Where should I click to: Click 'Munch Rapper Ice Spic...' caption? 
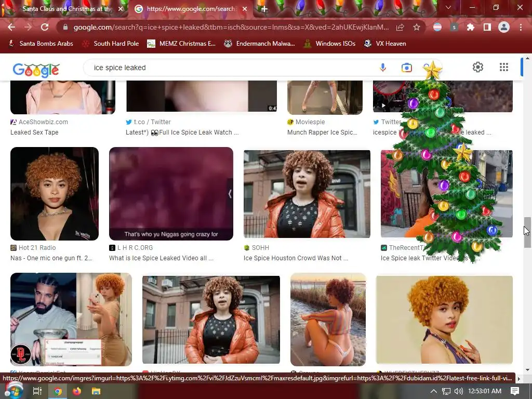point(322,132)
